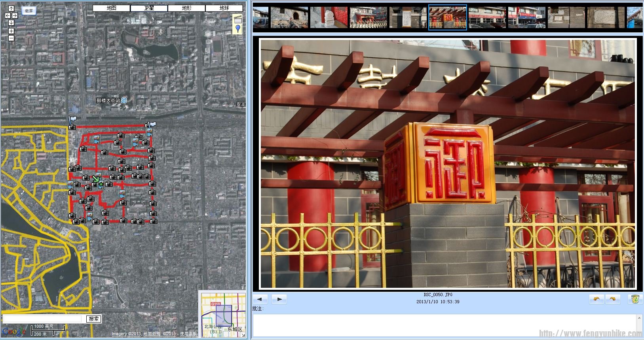Switch map to 地图 view
The image size is (644, 340).
(111, 8)
